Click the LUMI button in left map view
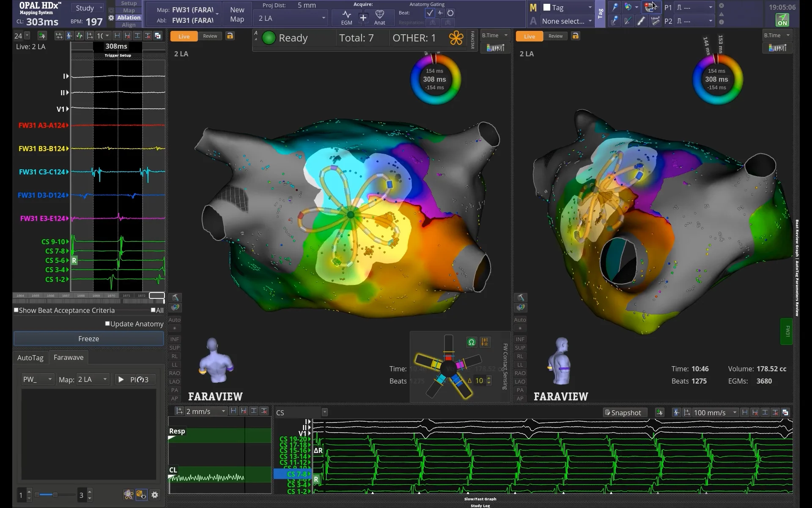This screenshot has width=812, height=508. 495,48
